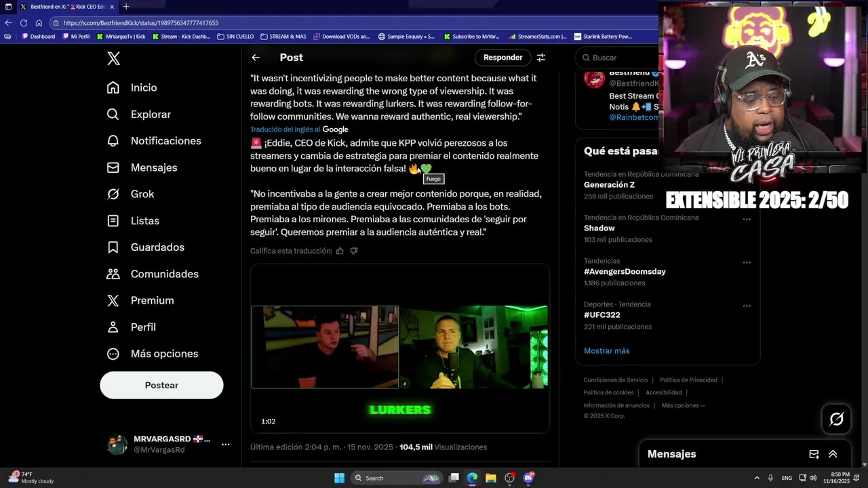This screenshot has width=868, height=488.
Task: Open the Dashboard bookmark
Action: click(38, 37)
